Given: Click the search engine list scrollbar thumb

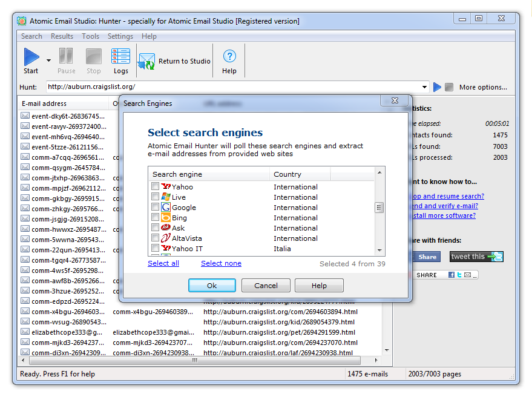Looking at the screenshot, I should pyautogui.click(x=379, y=208).
